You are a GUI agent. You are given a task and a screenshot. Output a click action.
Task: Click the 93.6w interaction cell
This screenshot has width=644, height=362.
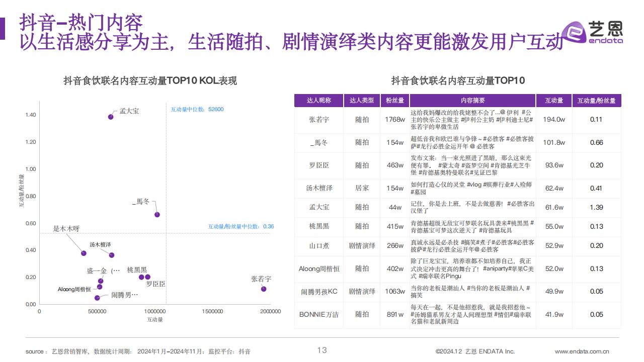(554, 165)
